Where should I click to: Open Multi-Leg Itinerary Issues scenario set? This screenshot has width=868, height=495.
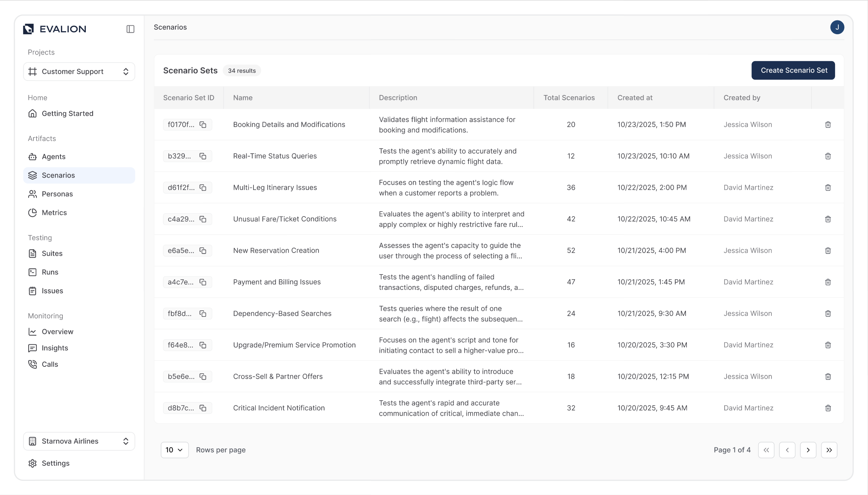tap(275, 187)
